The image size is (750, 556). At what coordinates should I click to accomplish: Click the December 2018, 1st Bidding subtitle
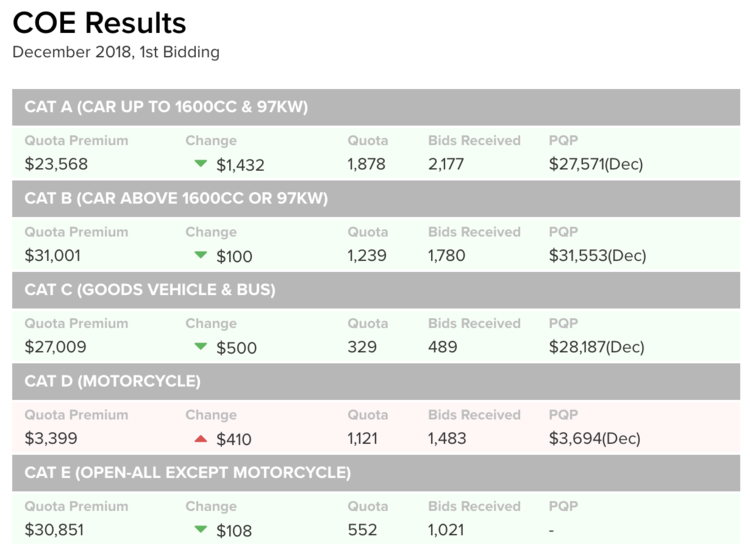click(x=116, y=52)
